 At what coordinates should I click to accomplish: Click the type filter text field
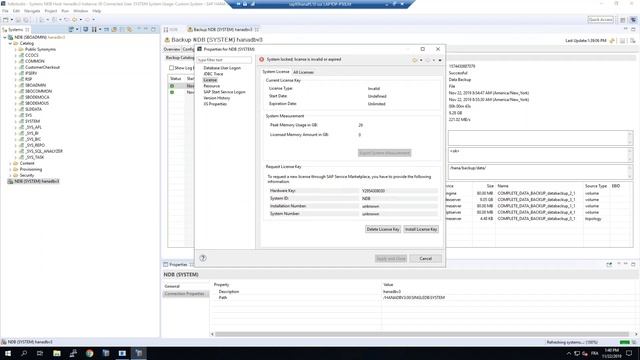click(224, 60)
